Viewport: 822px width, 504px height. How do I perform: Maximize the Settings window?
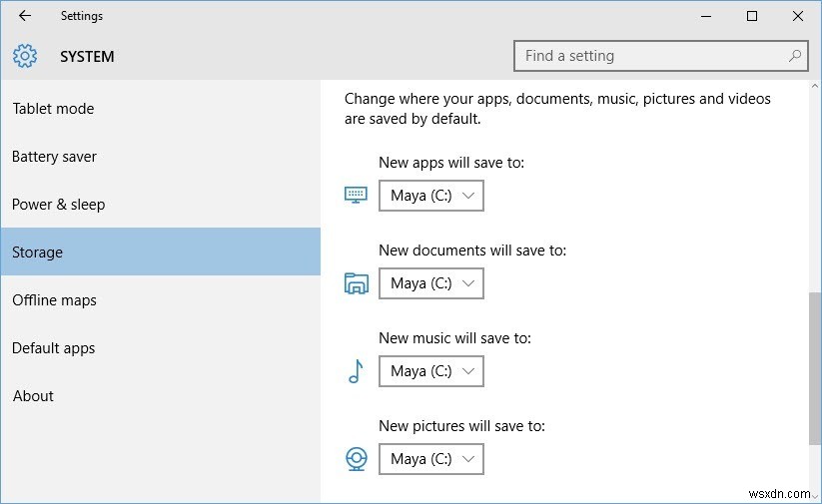752,16
